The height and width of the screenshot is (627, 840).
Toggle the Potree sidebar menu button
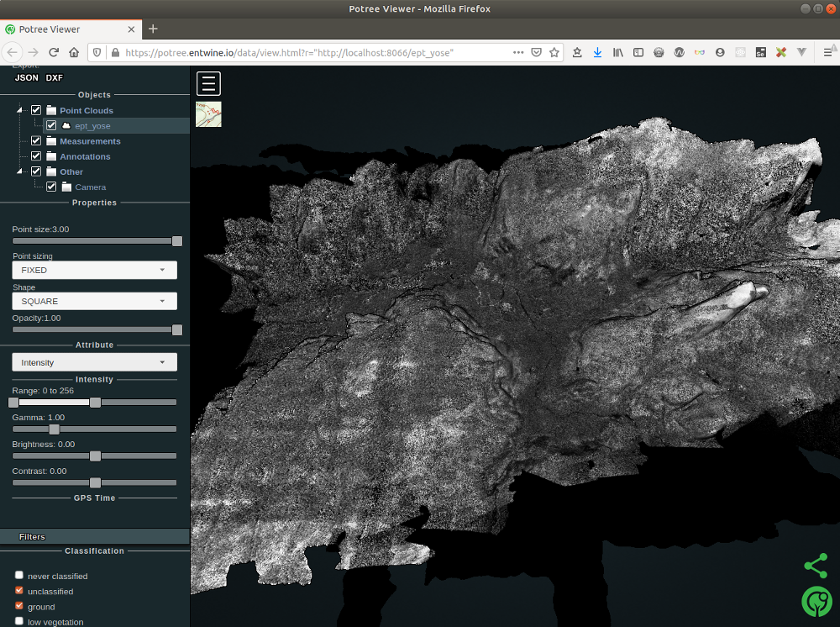(x=208, y=83)
